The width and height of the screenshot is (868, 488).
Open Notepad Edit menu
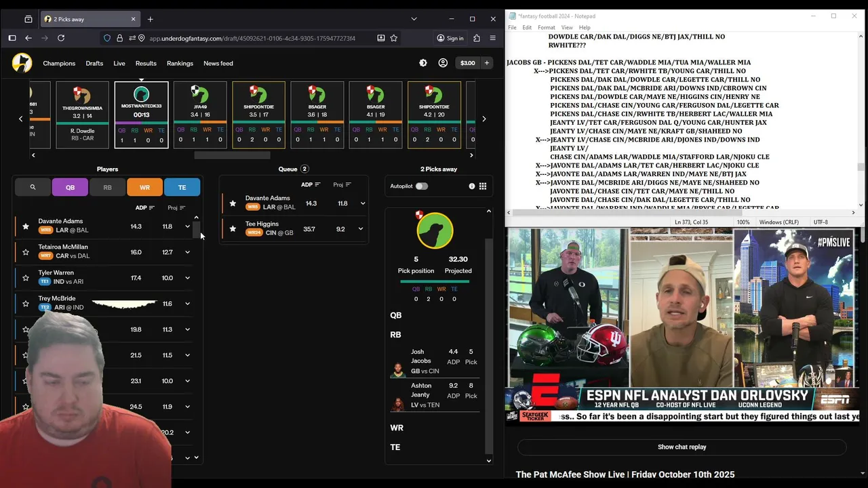tap(527, 28)
